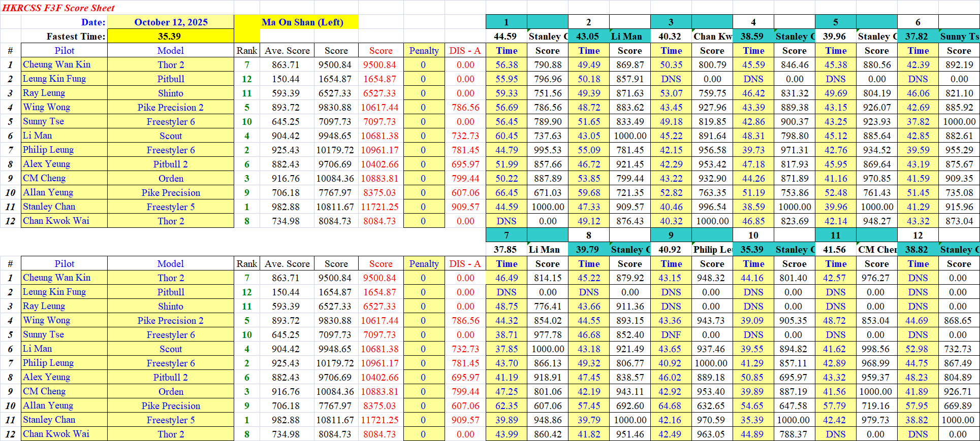Select the Ma On Shan (Left) venue cell
The height and width of the screenshot is (441, 980).
point(302,22)
